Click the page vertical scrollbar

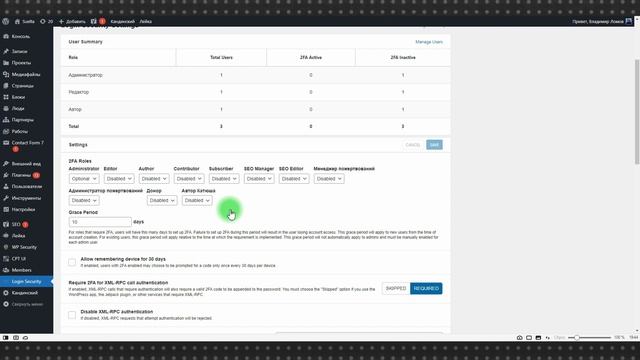pos(637,112)
